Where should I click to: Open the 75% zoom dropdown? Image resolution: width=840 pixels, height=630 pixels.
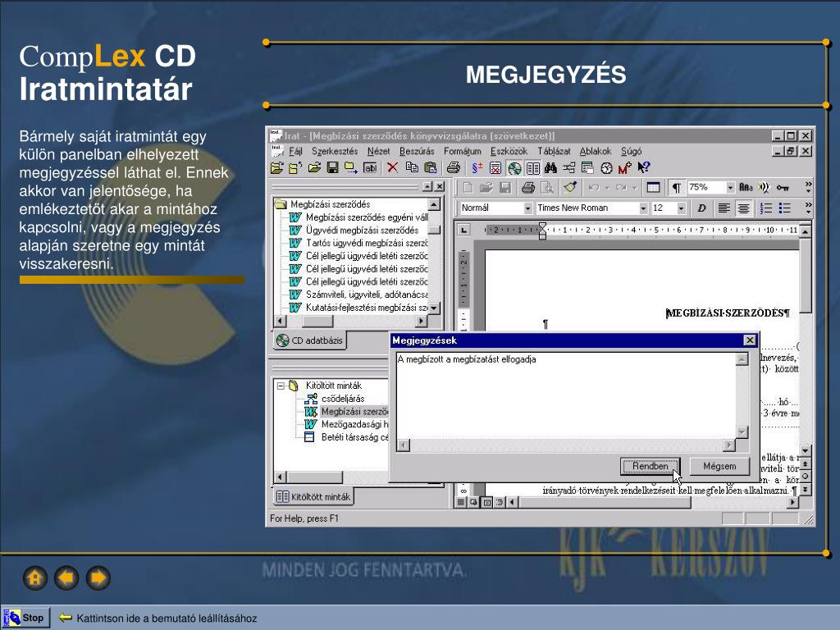pos(730,188)
